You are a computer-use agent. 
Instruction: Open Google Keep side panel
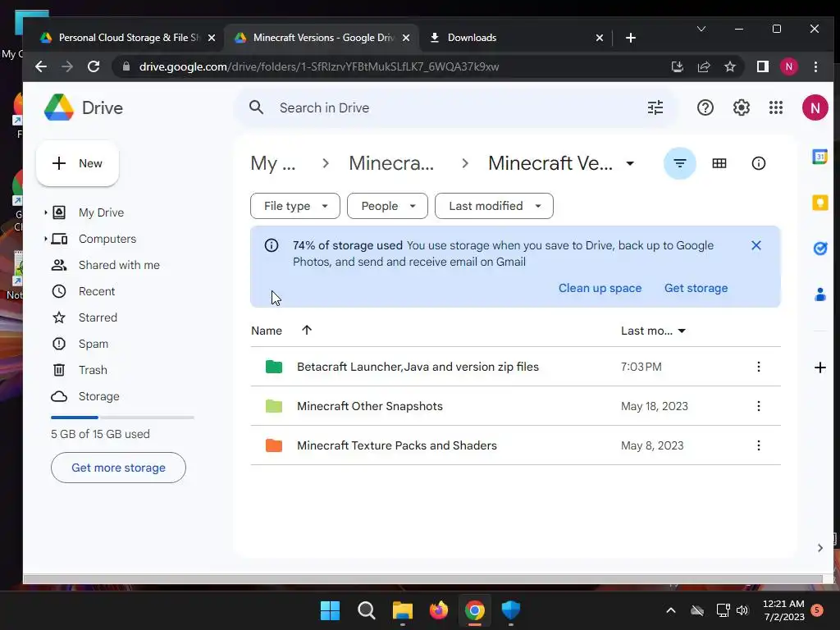point(819,203)
